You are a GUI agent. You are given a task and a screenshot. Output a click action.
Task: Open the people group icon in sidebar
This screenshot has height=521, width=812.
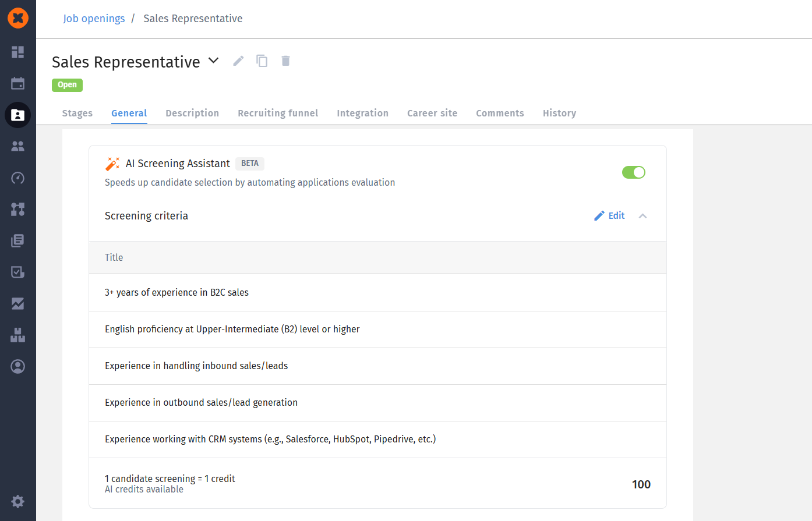18,146
